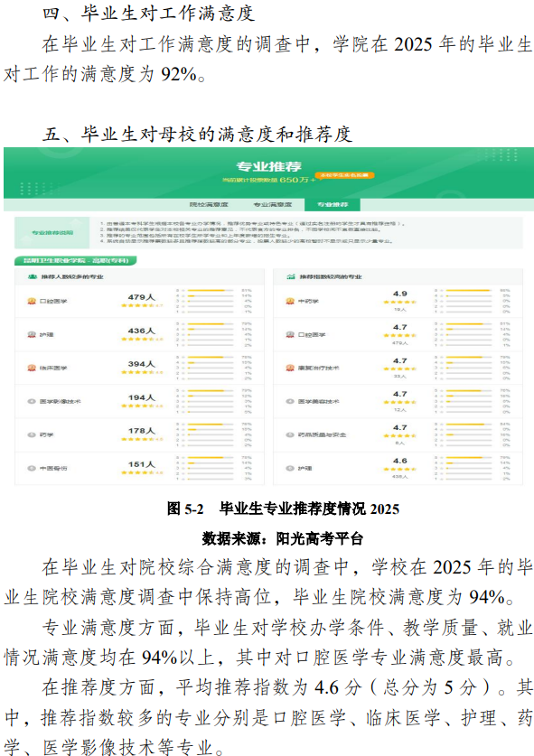
Task: Click the 4.6 recommendation score
Action: (x=400, y=461)
